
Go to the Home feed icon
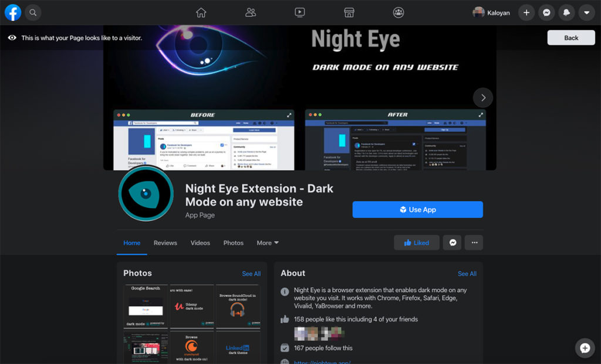tap(201, 13)
